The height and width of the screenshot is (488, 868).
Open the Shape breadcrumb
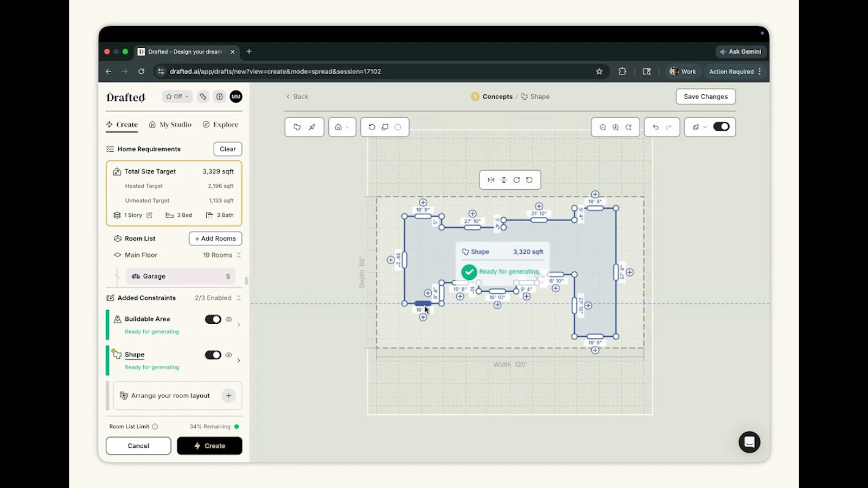point(535,97)
